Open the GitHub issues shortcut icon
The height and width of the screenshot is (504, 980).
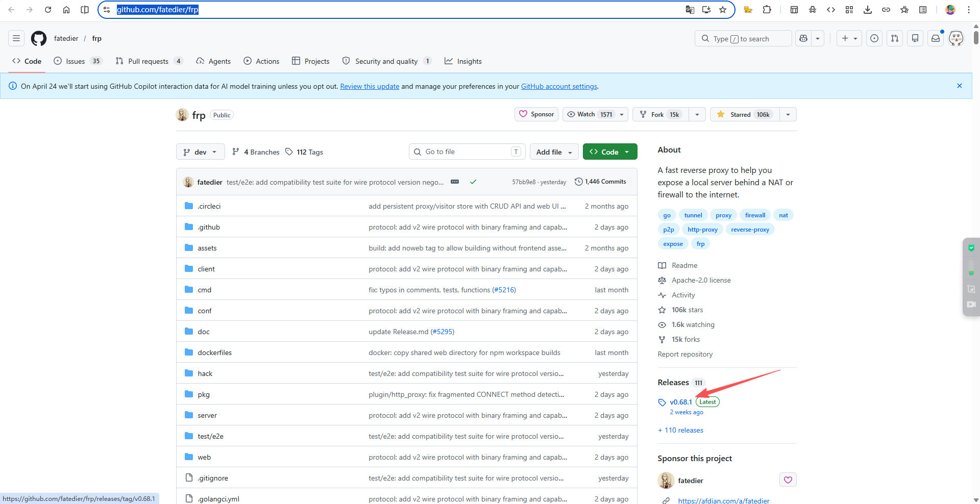(x=874, y=38)
